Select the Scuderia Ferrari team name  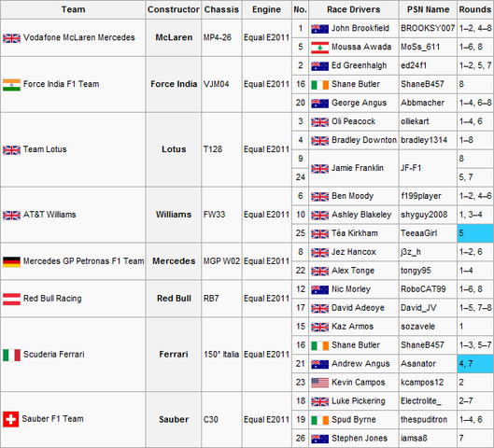point(54,354)
